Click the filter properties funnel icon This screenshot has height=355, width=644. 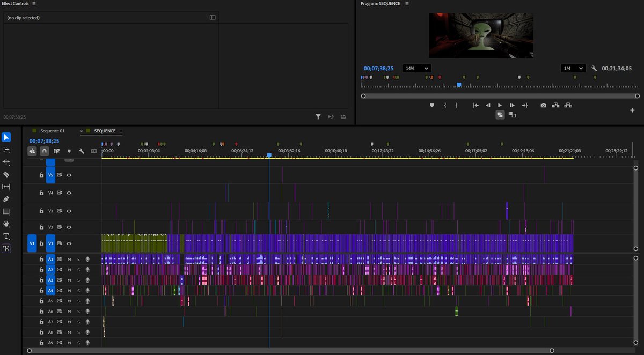318,116
